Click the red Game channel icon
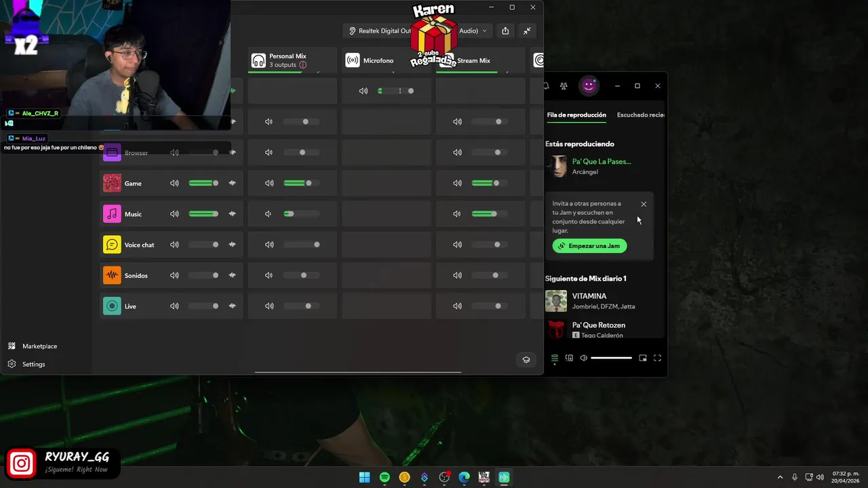Screen dimensions: 868x488 [112, 183]
